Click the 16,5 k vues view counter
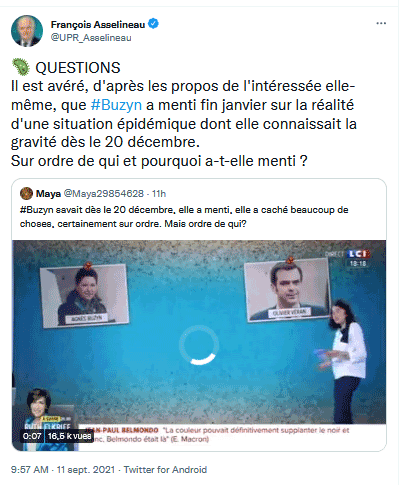This screenshot has height=485, width=402. [x=69, y=436]
